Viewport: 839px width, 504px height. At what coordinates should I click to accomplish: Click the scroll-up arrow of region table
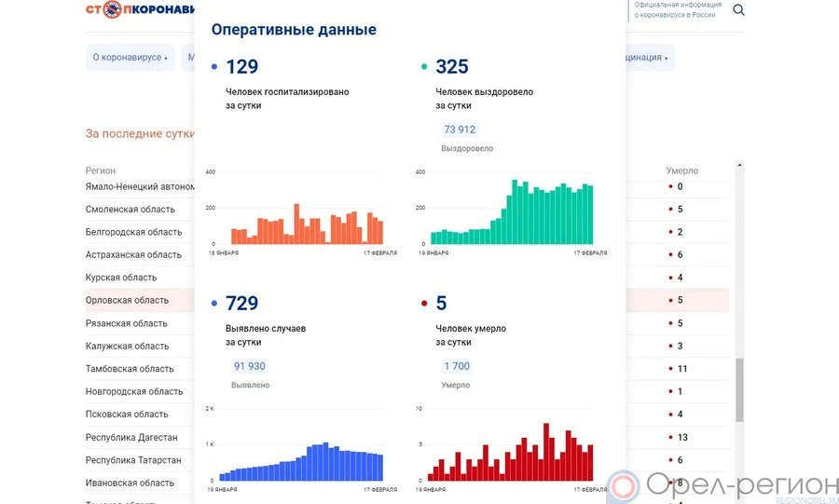click(x=740, y=166)
